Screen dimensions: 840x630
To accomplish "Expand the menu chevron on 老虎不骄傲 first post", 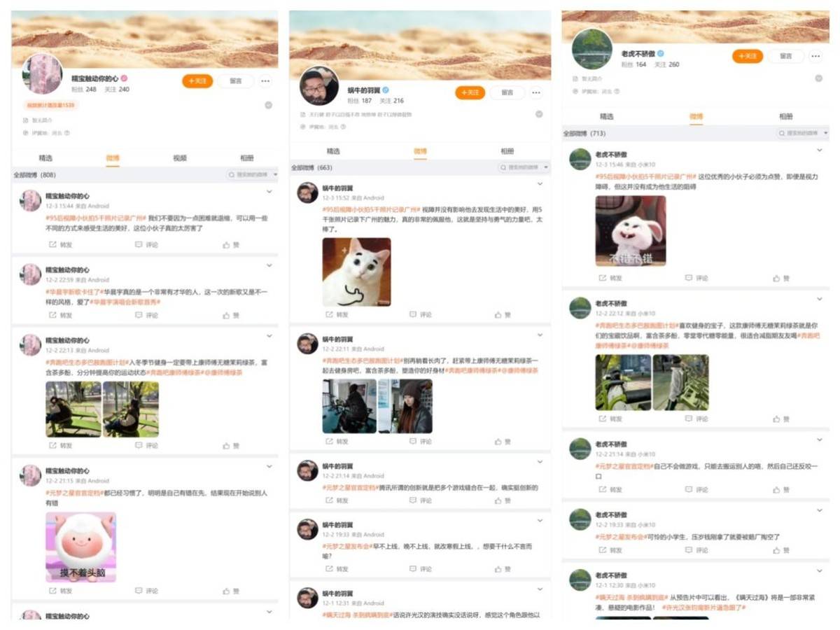I will [x=820, y=150].
